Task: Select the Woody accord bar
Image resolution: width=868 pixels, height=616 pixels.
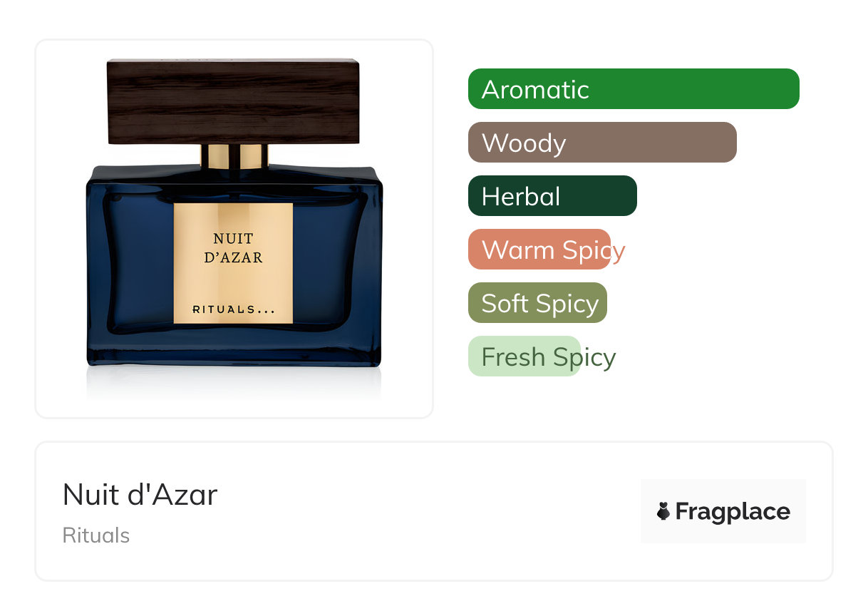Action: click(602, 143)
